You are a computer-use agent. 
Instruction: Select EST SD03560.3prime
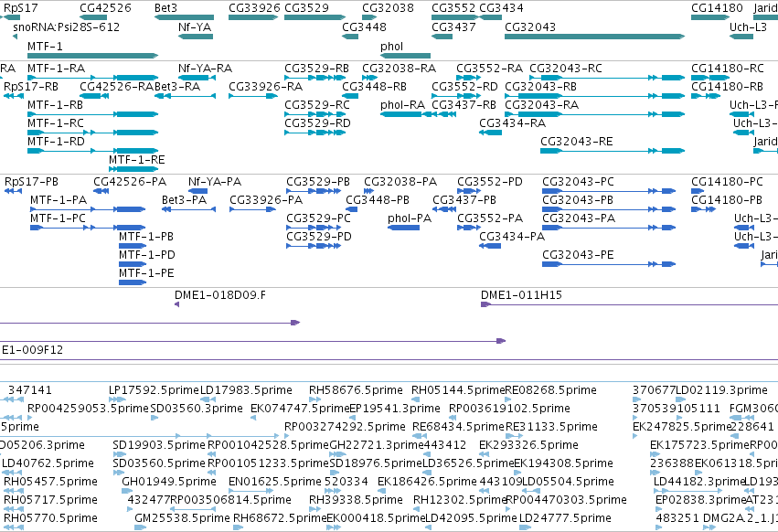(x=197, y=409)
